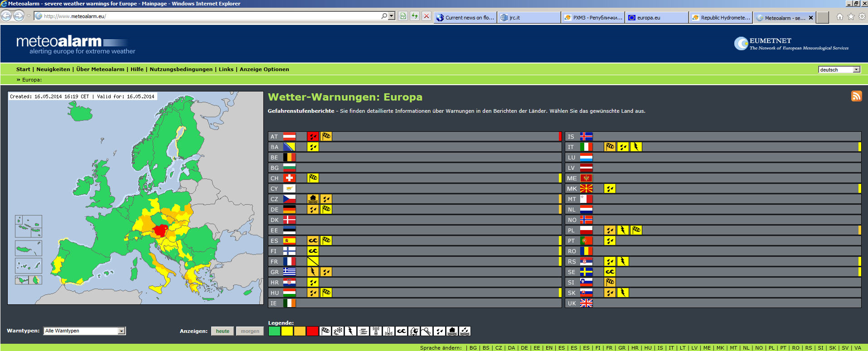Click the yellow legend color swatch
The height and width of the screenshot is (351, 868).
coord(287,331)
